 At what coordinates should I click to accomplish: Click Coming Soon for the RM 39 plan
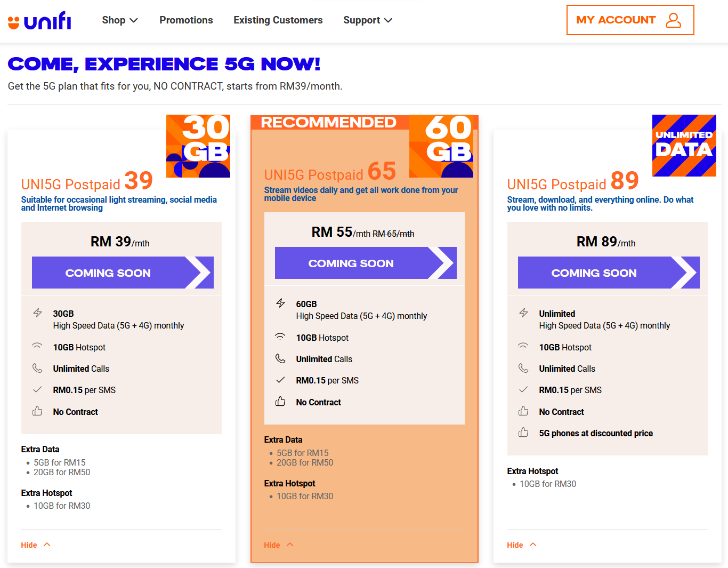point(123,273)
